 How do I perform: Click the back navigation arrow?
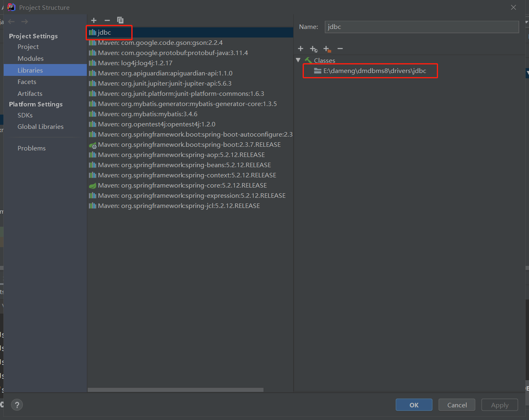(x=11, y=22)
